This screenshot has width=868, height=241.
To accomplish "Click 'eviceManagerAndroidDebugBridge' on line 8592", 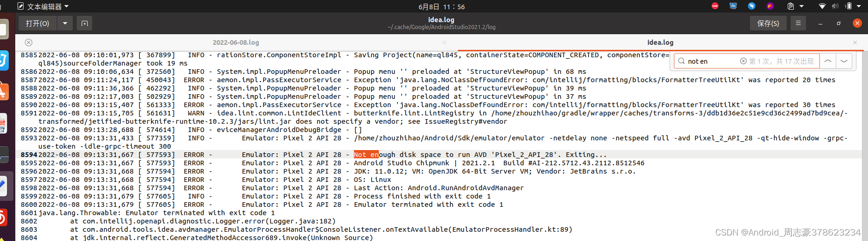I will pos(279,130).
